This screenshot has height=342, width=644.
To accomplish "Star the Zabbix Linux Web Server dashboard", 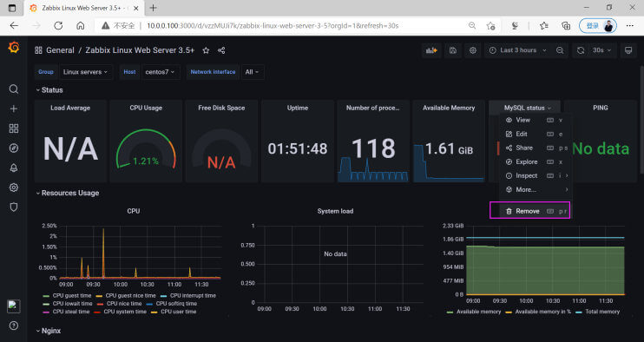I will (206, 50).
